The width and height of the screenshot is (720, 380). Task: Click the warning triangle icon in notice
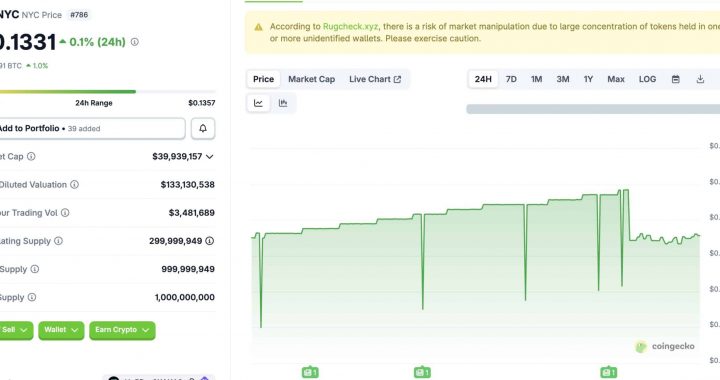tap(259, 27)
